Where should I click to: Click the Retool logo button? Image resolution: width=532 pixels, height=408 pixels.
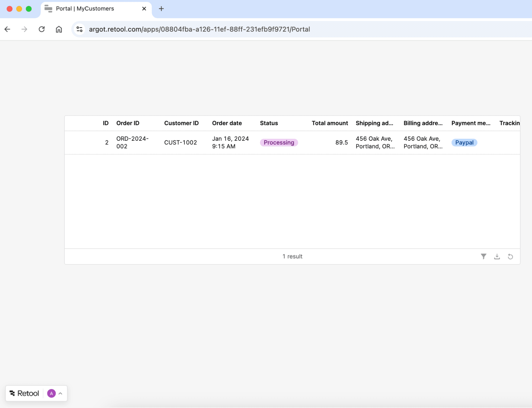point(24,393)
